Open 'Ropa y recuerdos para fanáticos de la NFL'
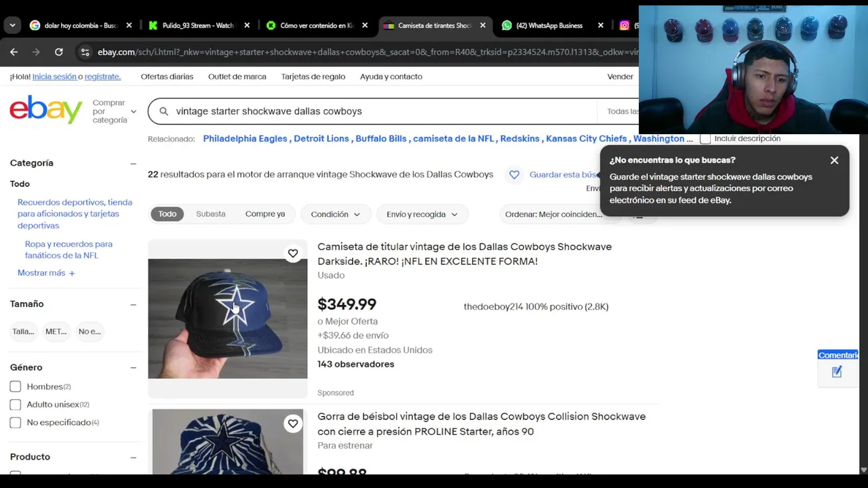 click(x=68, y=249)
